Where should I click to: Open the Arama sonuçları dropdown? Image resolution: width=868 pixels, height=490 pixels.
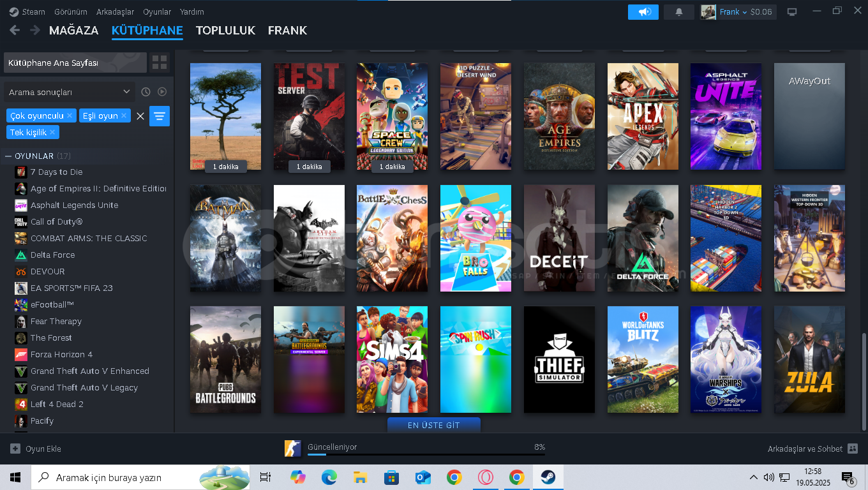click(70, 92)
